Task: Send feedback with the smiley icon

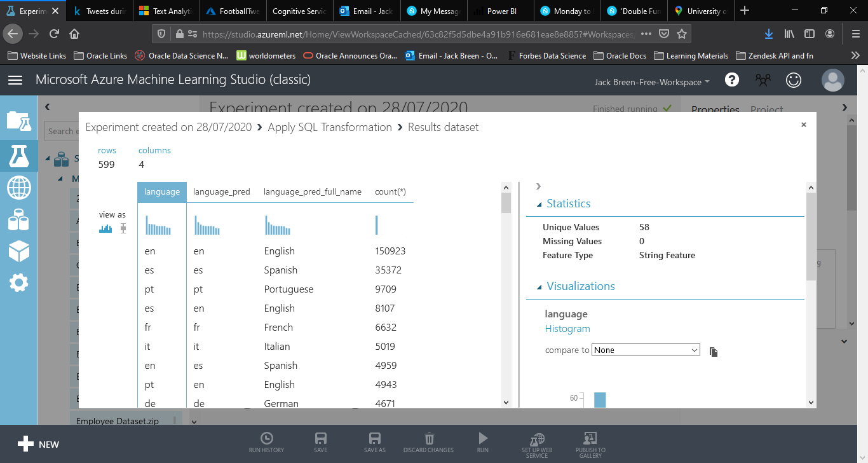Action: point(793,80)
